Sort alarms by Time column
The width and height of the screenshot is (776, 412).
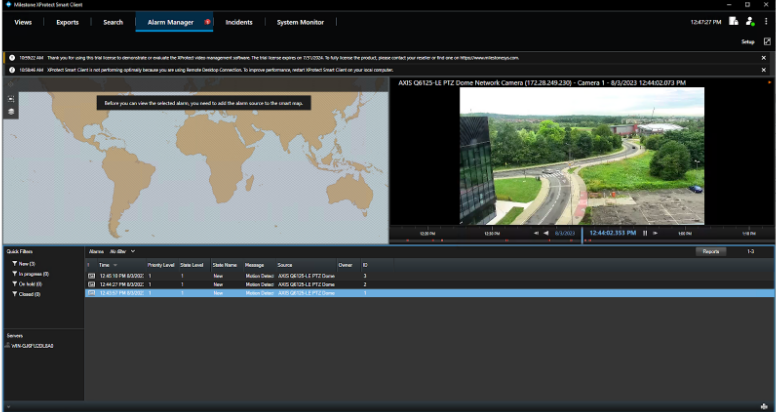point(121,265)
